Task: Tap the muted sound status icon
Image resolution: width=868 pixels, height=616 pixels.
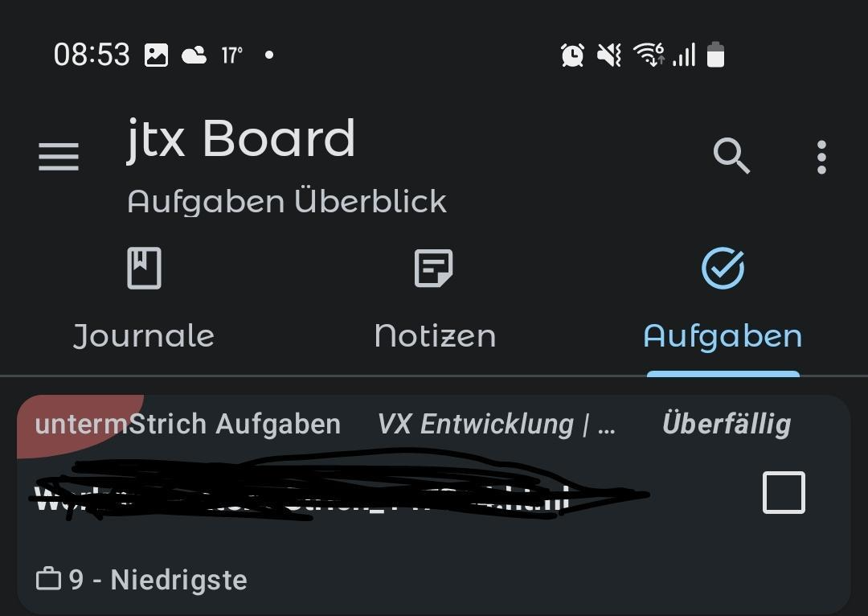Action: pyautogui.click(x=609, y=55)
